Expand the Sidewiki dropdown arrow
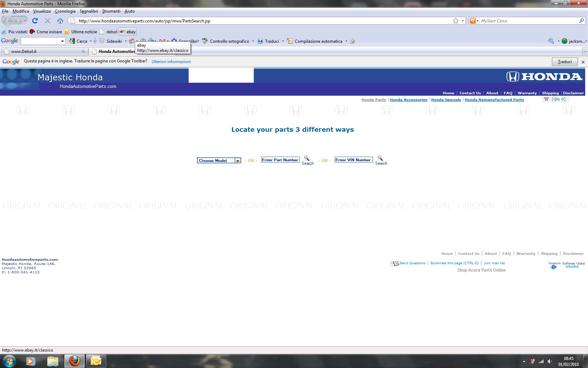This screenshot has height=368, width=588. tap(126, 41)
